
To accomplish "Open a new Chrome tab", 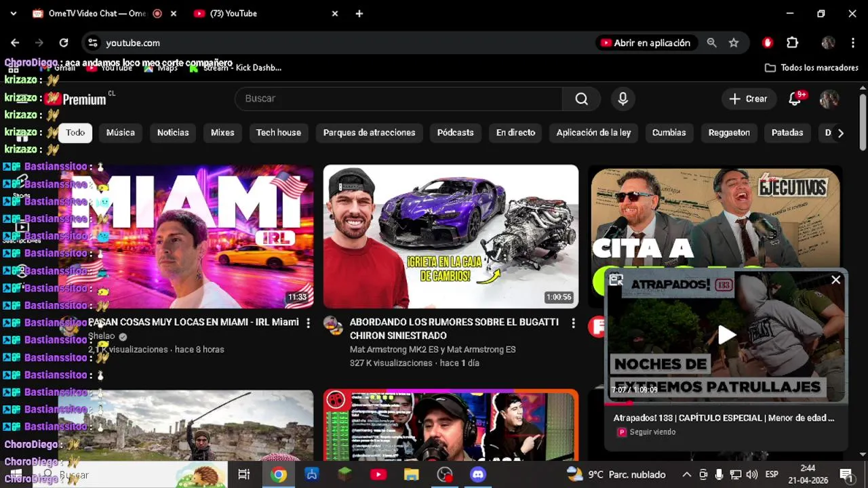I will pos(359,14).
